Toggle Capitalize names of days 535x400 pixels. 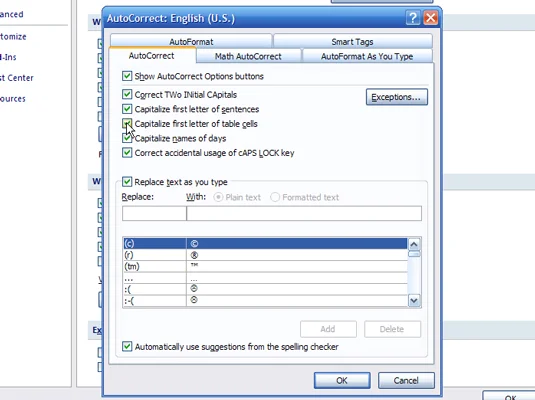tap(127, 138)
